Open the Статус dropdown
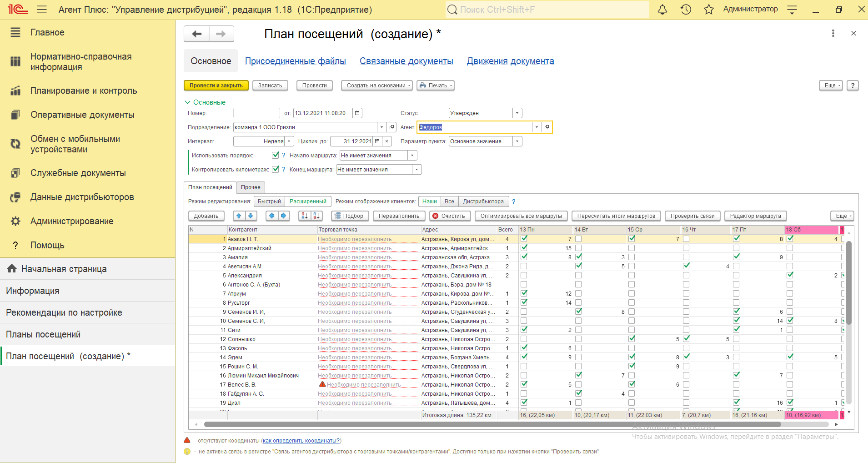868x463 pixels. (x=517, y=113)
